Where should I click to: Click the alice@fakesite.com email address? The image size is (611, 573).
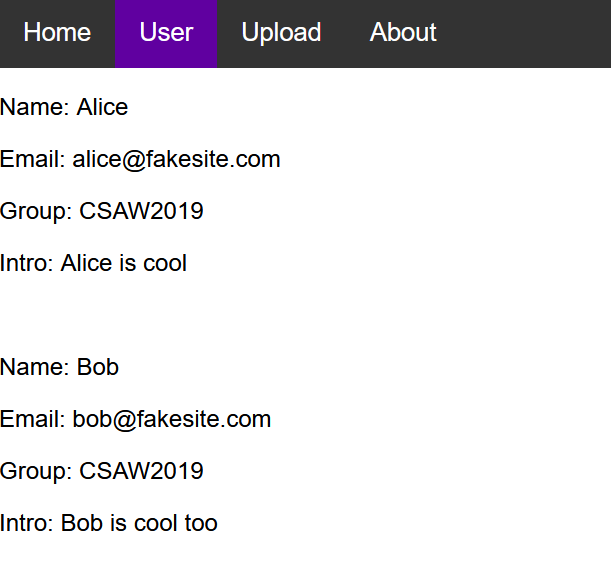[x=176, y=159]
